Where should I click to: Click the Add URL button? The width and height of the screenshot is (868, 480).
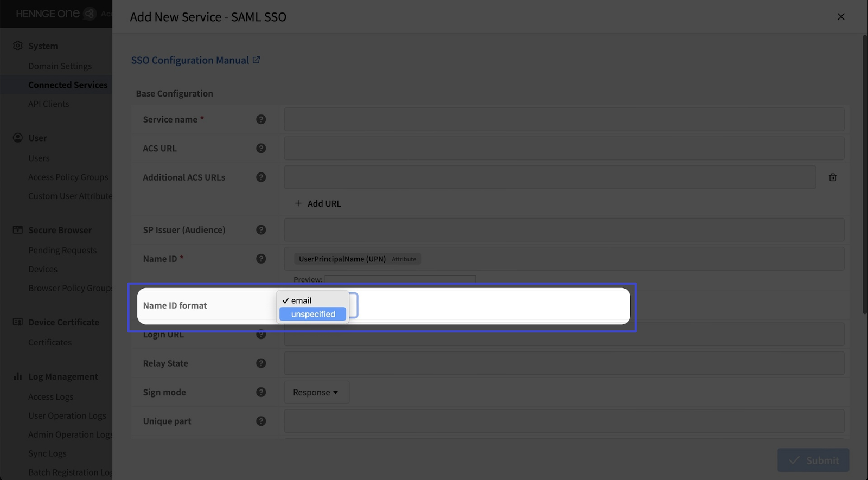(x=318, y=203)
